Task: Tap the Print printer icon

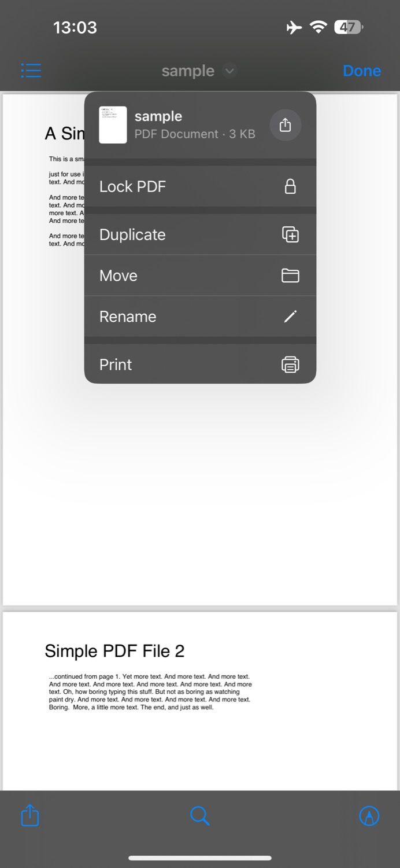Action: tap(290, 364)
